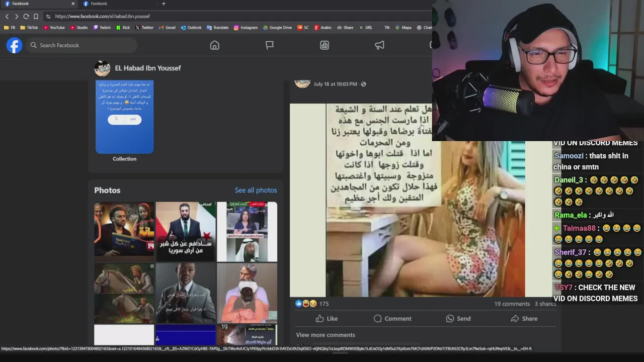Click the address bar URL
This screenshot has width=644, height=362.
pyautogui.click(x=103, y=16)
